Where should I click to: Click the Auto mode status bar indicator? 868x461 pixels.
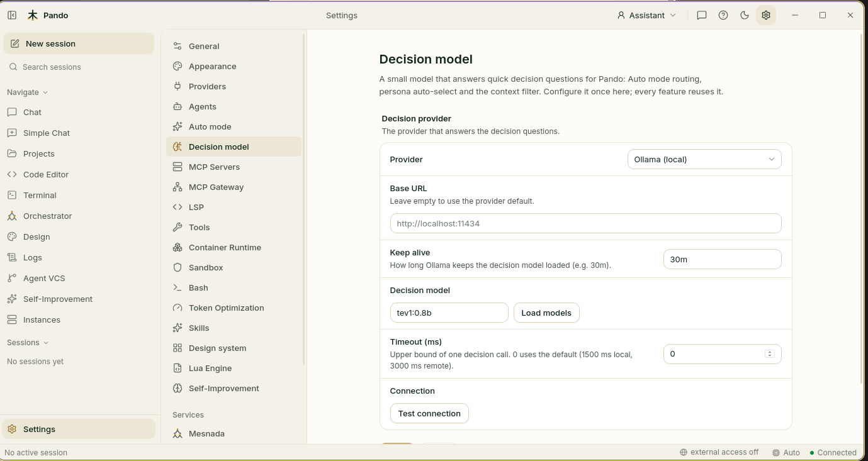click(x=786, y=452)
